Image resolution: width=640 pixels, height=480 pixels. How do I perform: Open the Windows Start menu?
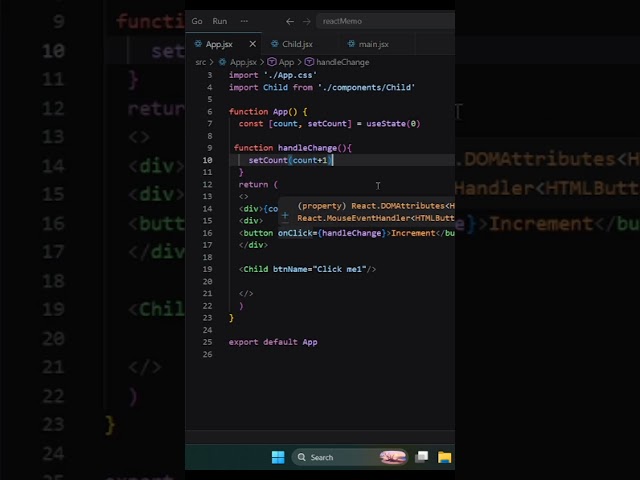coord(278,457)
